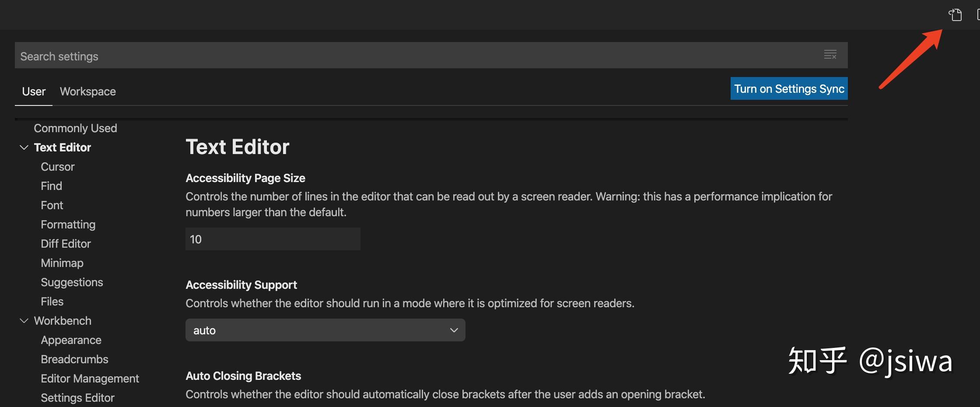Collapse the Workbench section chevron

(x=24, y=320)
